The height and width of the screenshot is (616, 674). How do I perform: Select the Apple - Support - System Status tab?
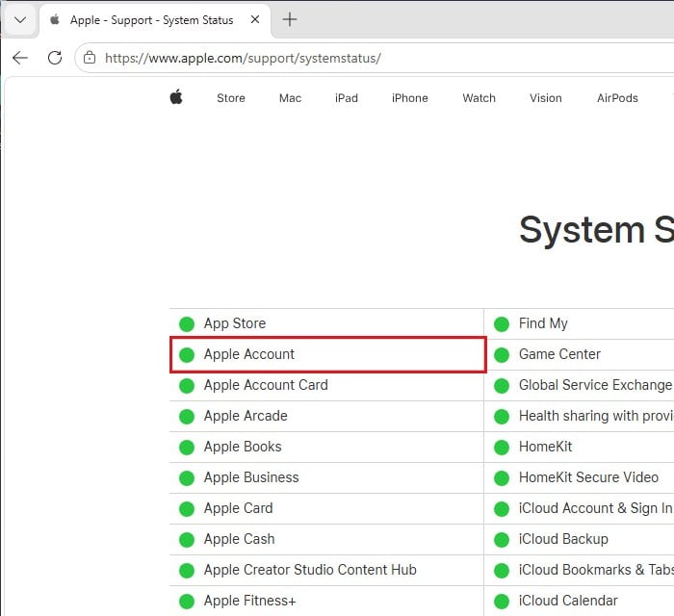pos(155,20)
